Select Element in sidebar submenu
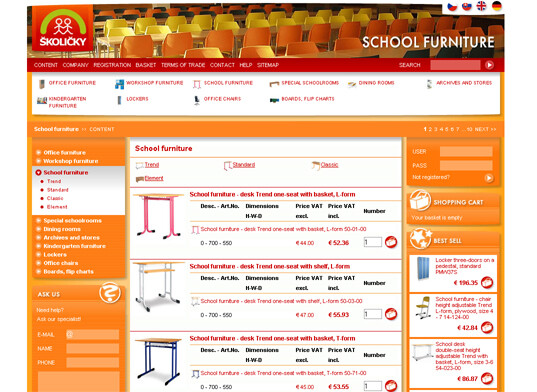 pos(57,207)
